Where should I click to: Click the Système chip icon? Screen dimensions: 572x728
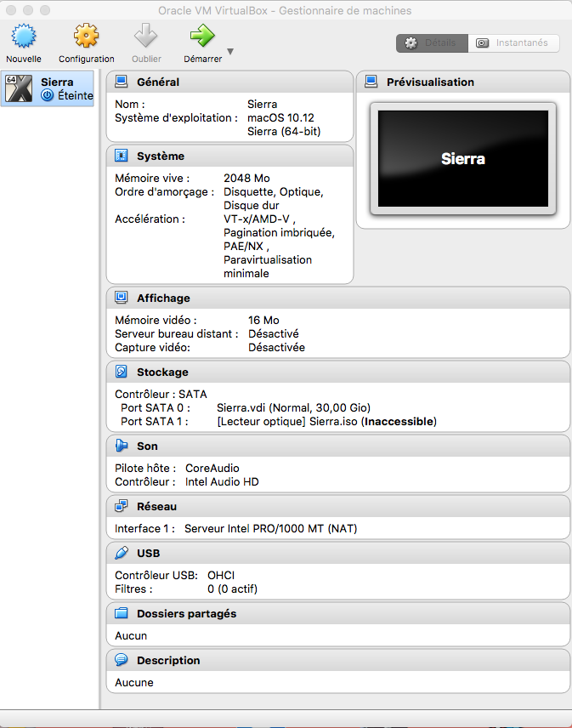click(x=121, y=156)
